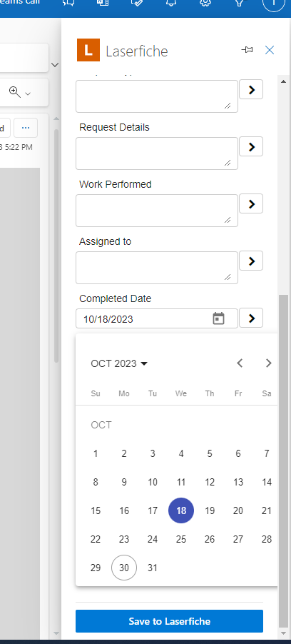Pick October 25 on the date picker
This screenshot has width=291, height=644.
click(181, 539)
